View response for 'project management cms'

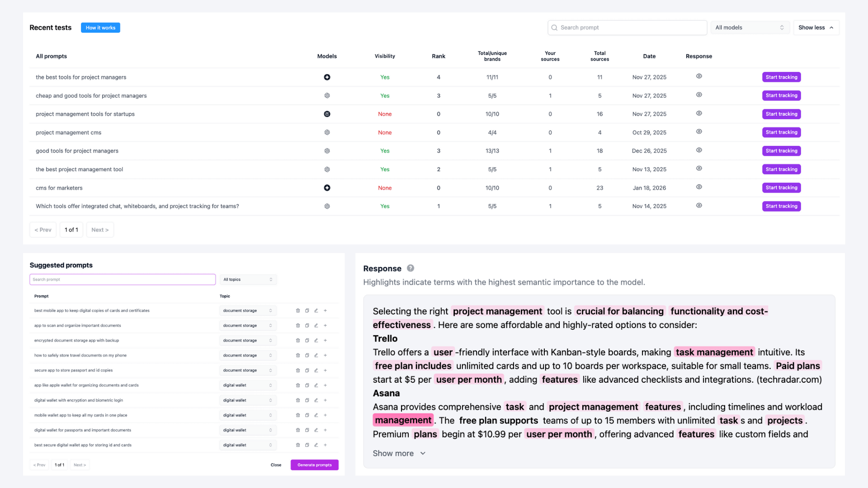point(699,132)
